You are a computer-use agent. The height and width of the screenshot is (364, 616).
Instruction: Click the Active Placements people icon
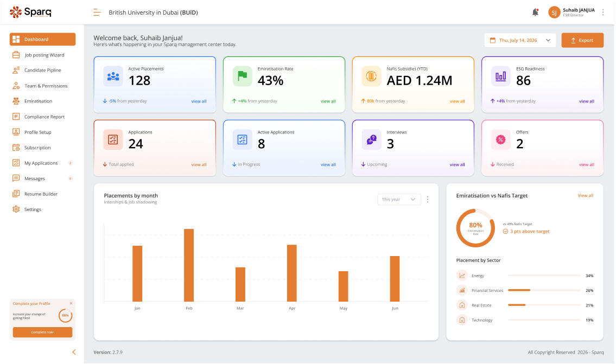113,76
